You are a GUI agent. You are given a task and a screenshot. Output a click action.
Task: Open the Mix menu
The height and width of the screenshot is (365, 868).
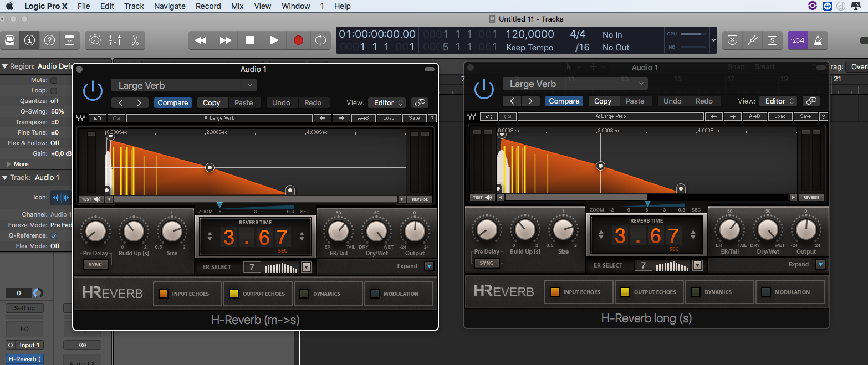(x=237, y=6)
